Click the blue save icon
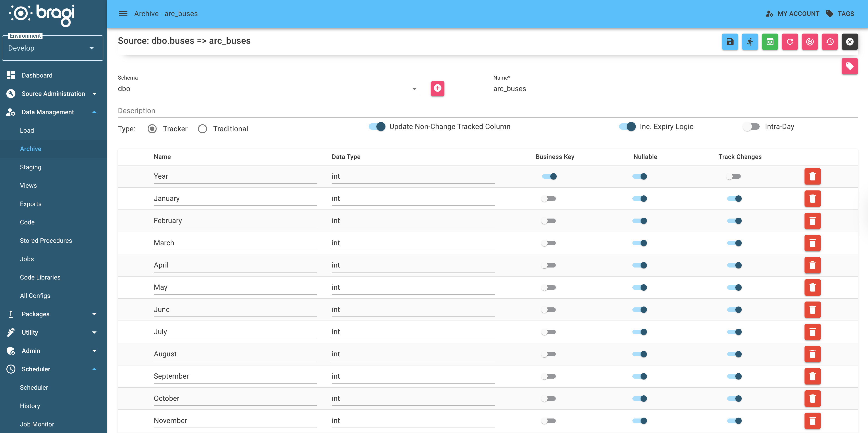The image size is (868, 433). point(730,42)
